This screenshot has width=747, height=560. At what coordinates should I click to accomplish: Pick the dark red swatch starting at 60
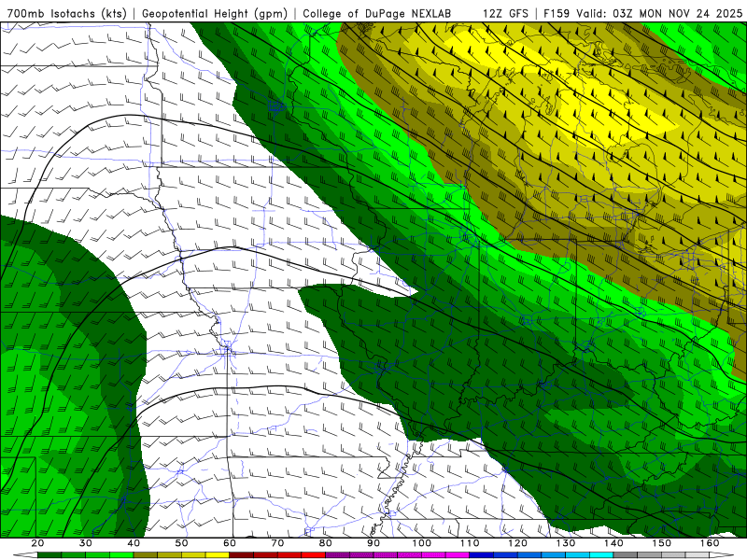(x=242, y=555)
